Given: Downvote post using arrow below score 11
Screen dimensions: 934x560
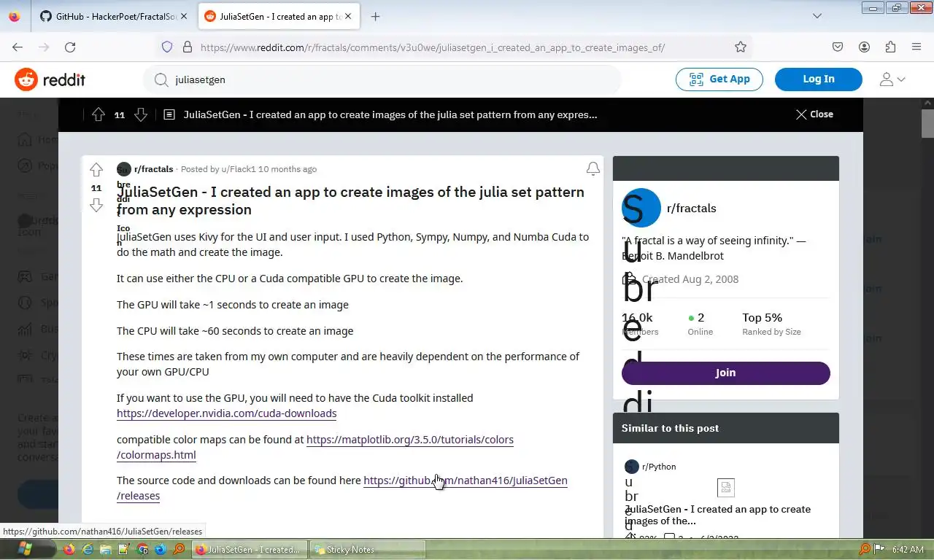Looking at the screenshot, I should coord(96,206).
